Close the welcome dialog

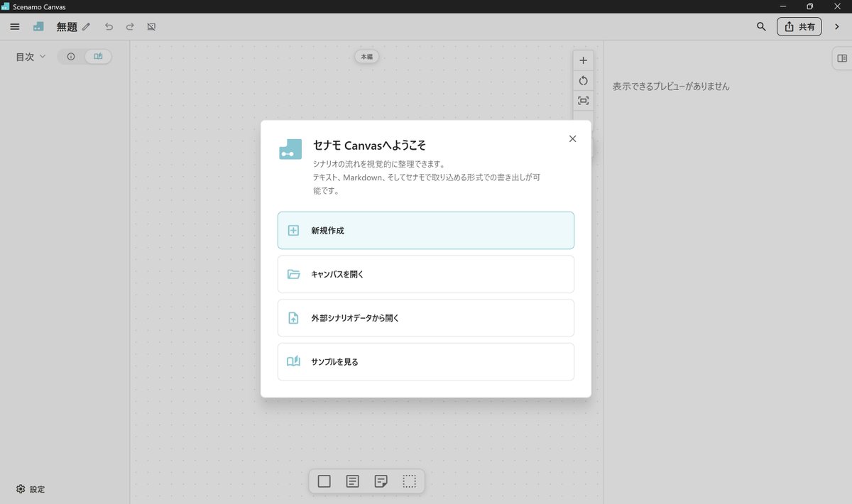coord(573,138)
